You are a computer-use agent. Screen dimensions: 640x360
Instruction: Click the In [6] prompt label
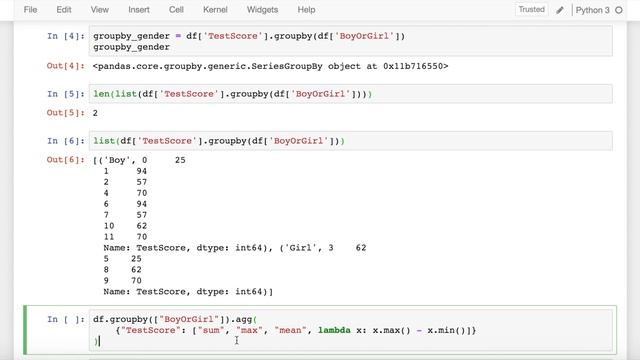pyautogui.click(x=66, y=141)
